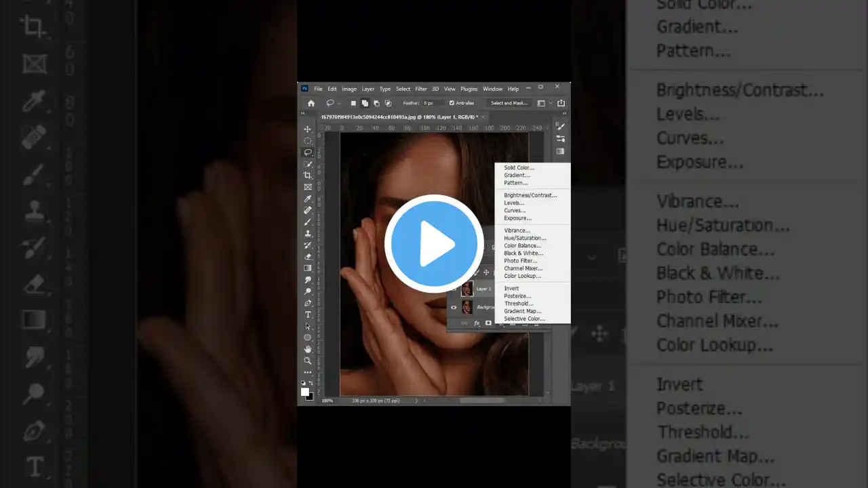Click the foreground color swatch
Image resolution: width=868 pixels, height=488 pixels.
(305, 392)
